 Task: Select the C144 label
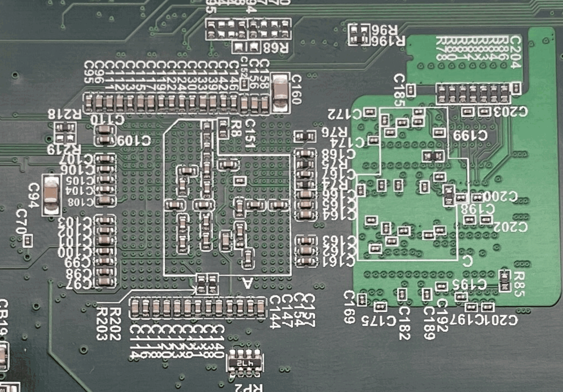pos(275,312)
